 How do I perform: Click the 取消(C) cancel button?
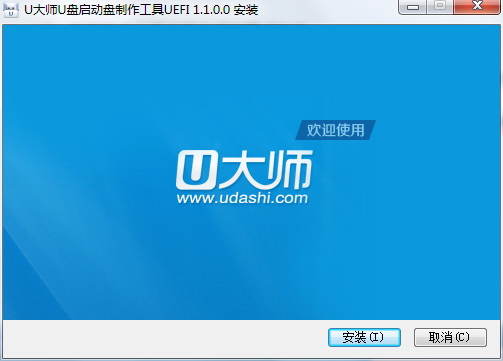tap(450, 337)
